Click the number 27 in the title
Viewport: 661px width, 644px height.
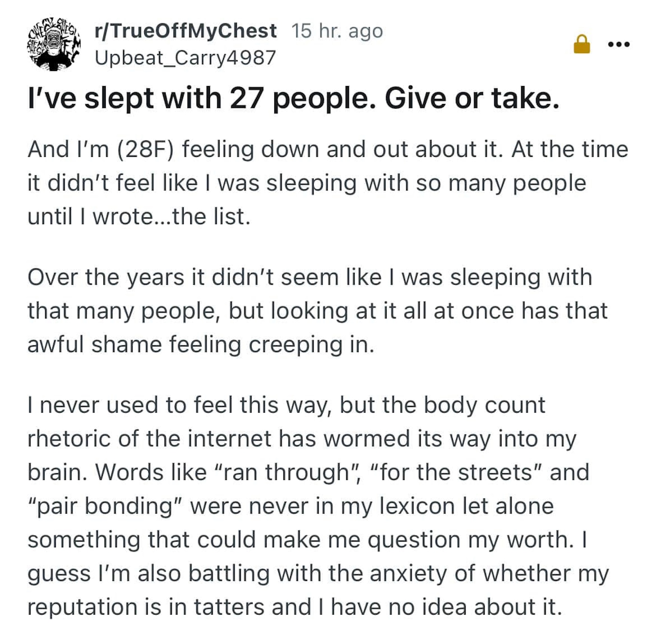pyautogui.click(x=246, y=98)
